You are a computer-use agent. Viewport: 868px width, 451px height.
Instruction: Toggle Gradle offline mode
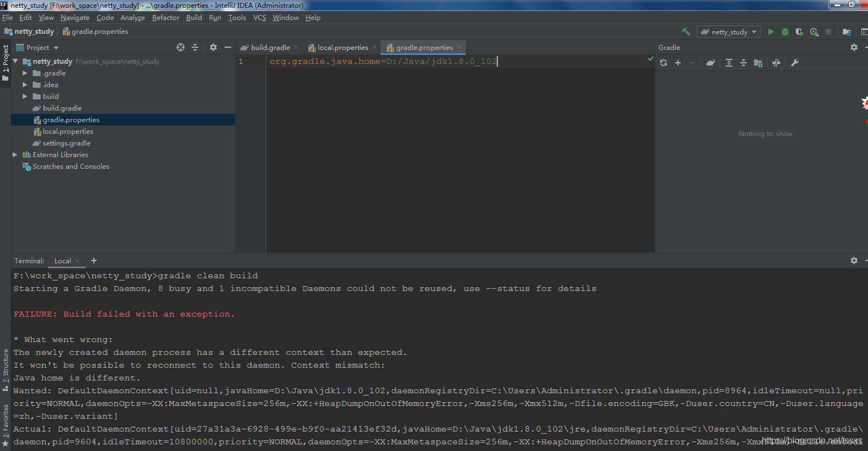tap(776, 63)
